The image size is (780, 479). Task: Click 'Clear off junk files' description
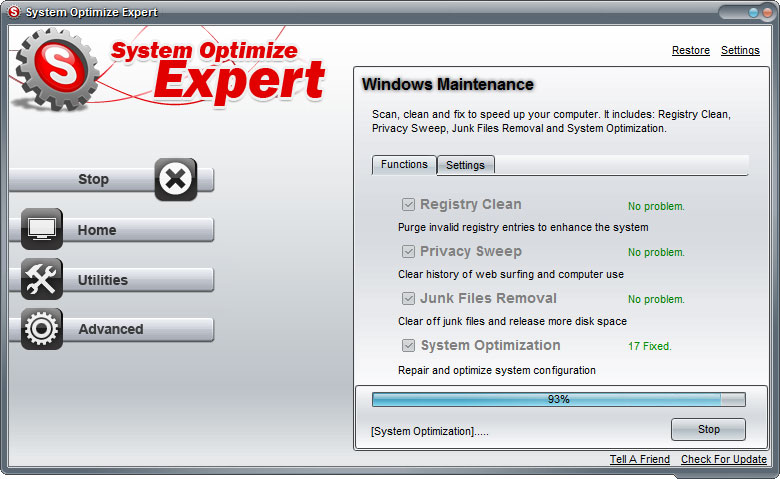click(512, 321)
